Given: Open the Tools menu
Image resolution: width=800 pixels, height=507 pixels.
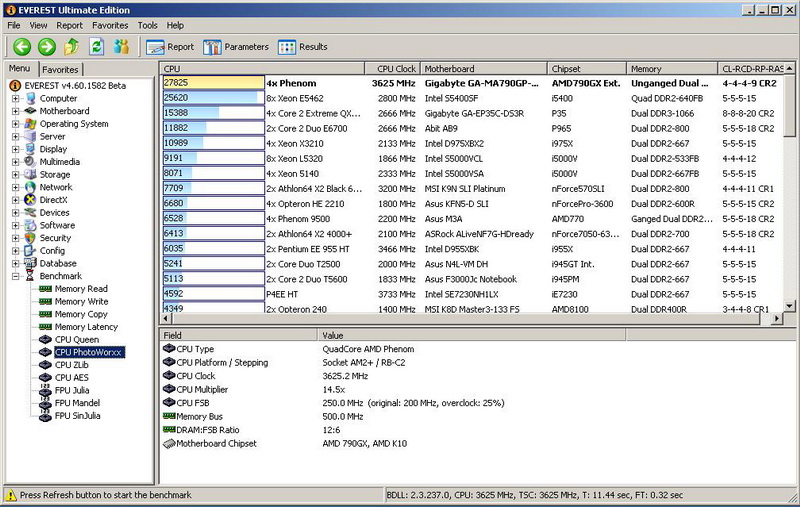Looking at the screenshot, I should [x=147, y=25].
